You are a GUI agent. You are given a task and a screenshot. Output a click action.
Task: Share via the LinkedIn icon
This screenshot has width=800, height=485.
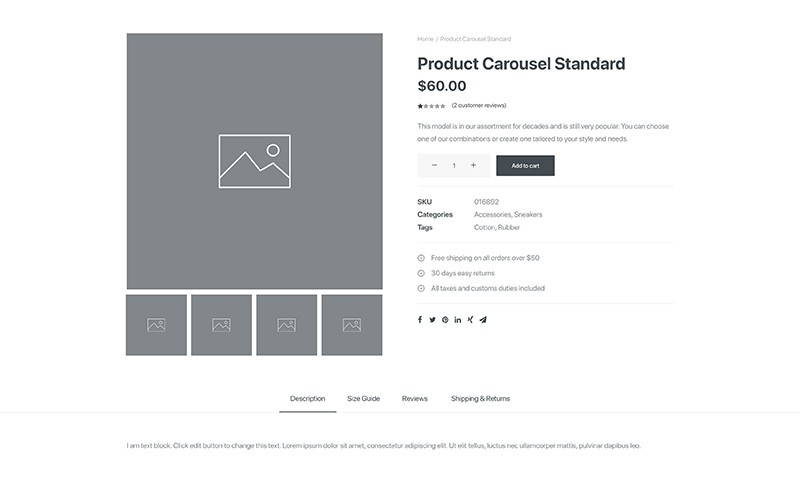[458, 320]
